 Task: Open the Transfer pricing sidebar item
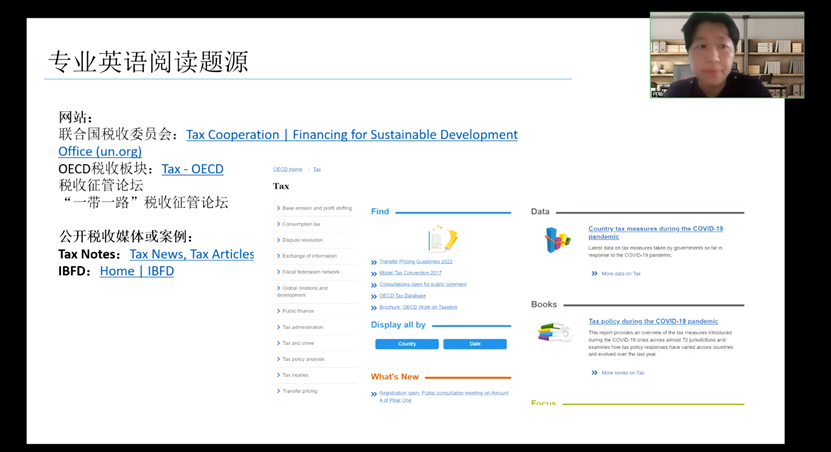[299, 391]
